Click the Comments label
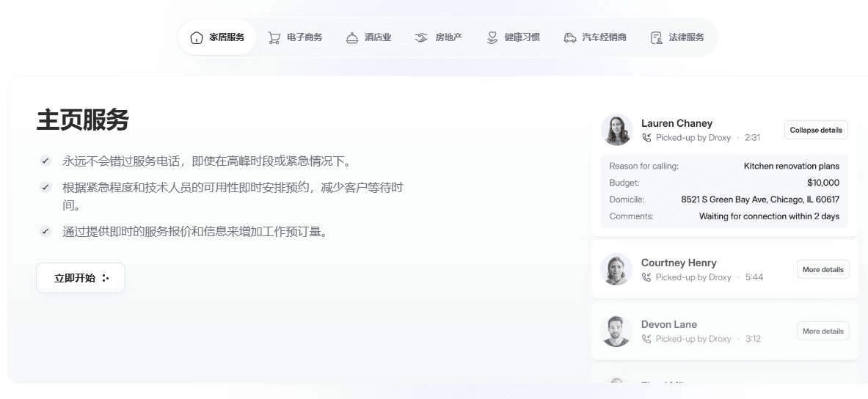The width and height of the screenshot is (868, 399). click(631, 216)
